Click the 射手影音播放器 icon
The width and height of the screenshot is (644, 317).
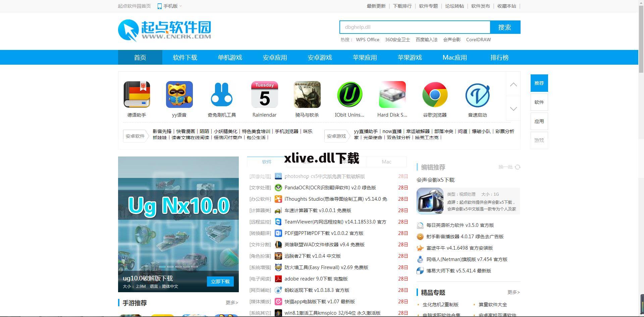click(420, 237)
